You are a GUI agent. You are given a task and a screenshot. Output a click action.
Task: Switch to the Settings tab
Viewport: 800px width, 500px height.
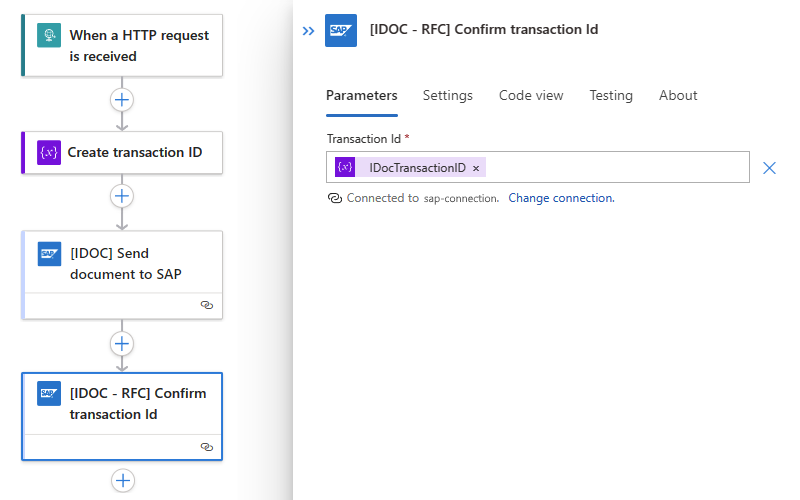coord(447,95)
